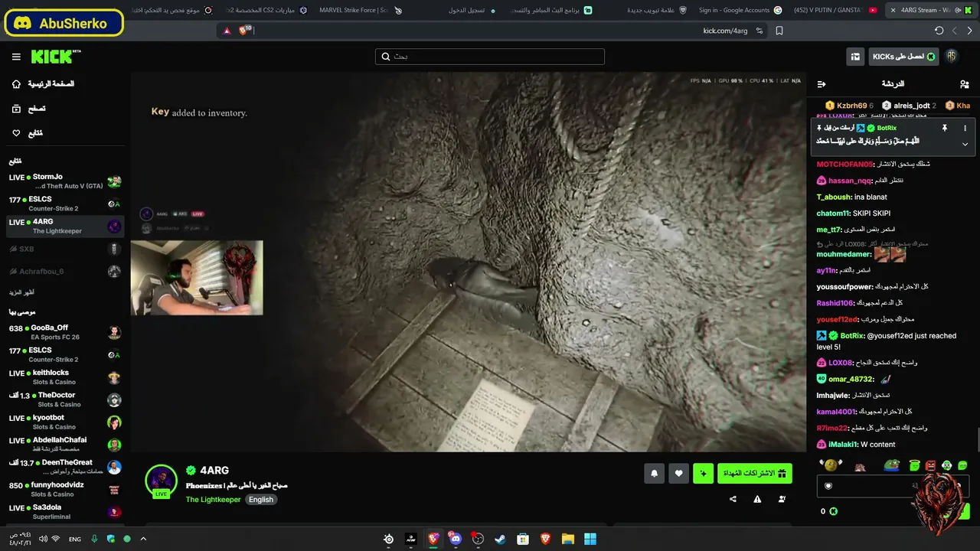
Task: Insert the red angry face emote
Action: point(930,465)
